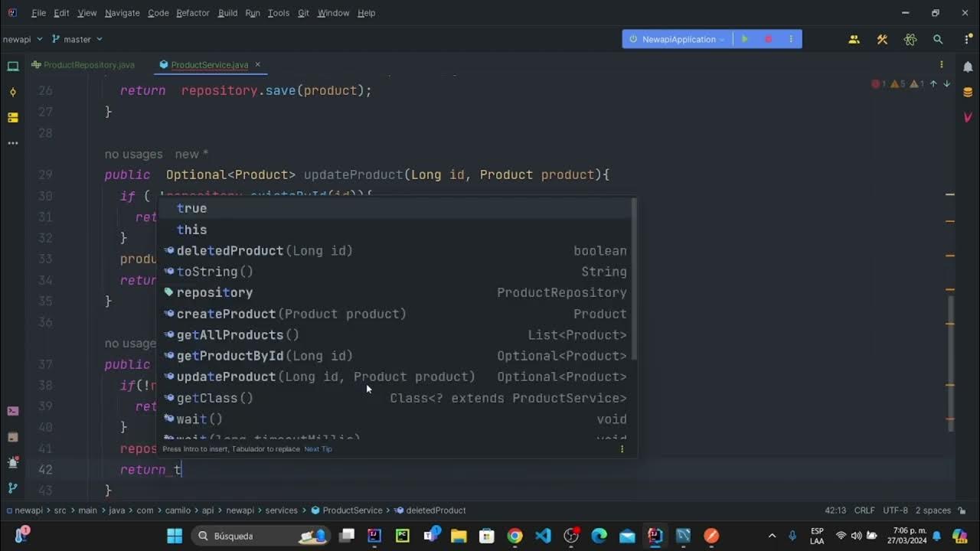Open Code With Me people icon
Viewport: 980px width, 551px height.
coord(854,39)
